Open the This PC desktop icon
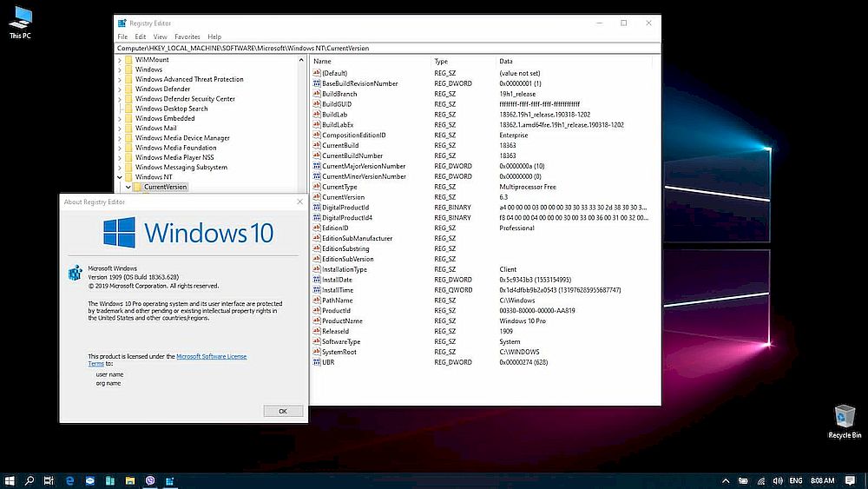This screenshot has height=489, width=868. 21,23
